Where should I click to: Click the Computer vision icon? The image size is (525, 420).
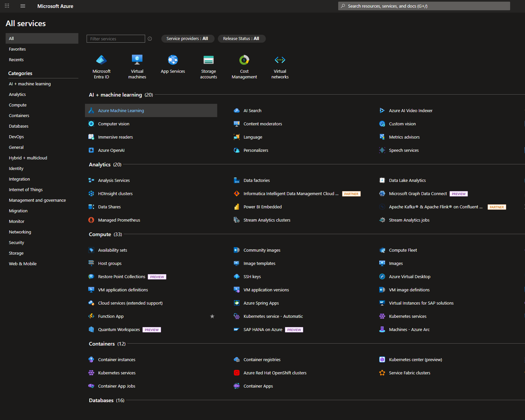pos(91,124)
